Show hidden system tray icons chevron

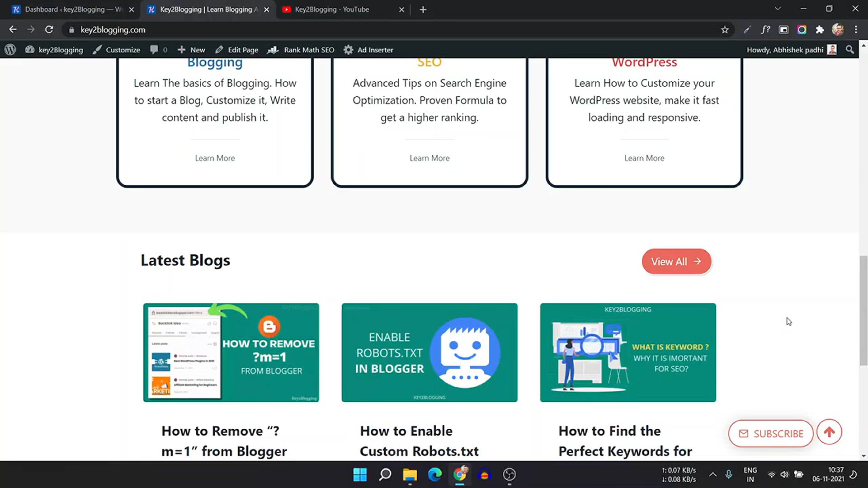712,474
